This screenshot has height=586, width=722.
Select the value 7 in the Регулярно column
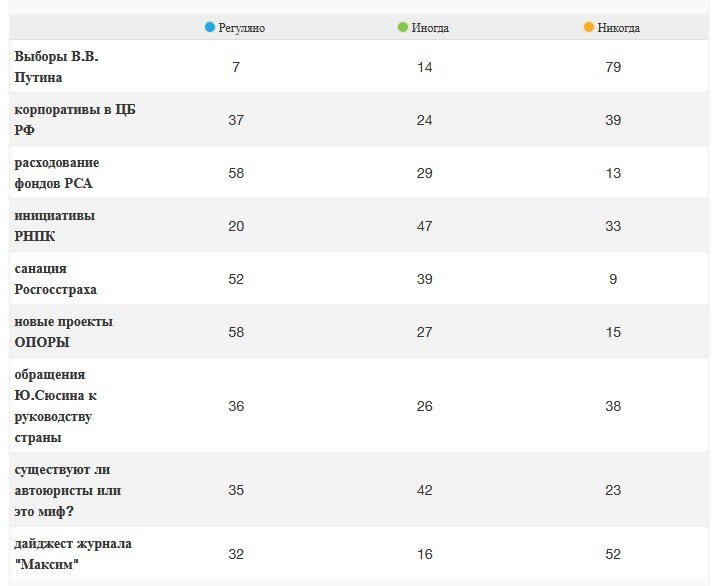tap(236, 67)
